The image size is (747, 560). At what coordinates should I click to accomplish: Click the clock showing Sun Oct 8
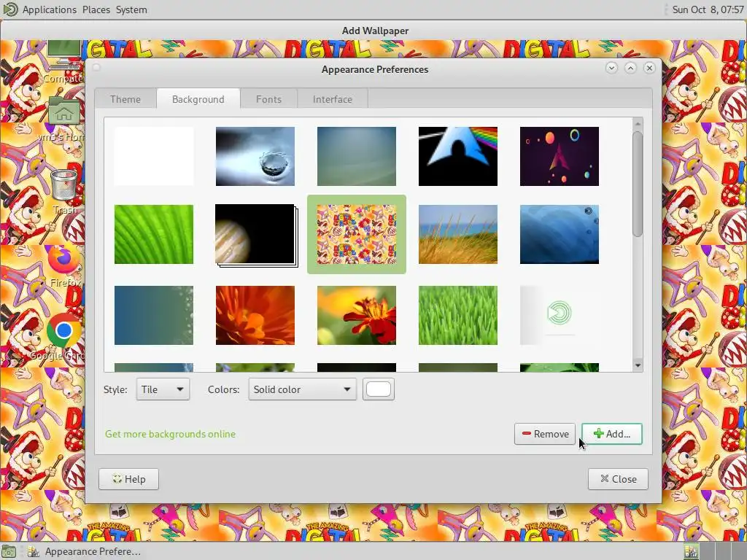tap(708, 9)
